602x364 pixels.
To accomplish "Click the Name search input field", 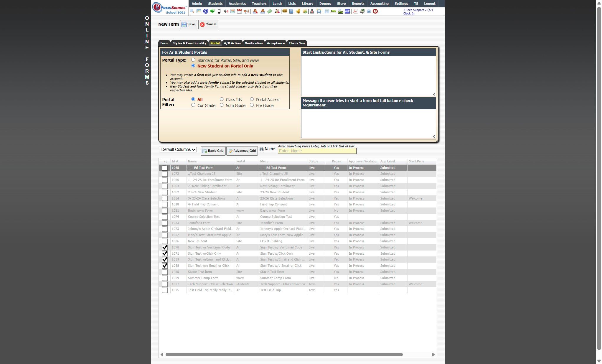I will click(x=317, y=151).
